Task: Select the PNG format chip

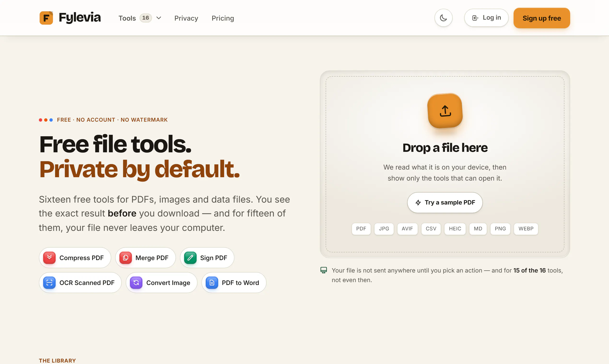Action: (x=500, y=229)
